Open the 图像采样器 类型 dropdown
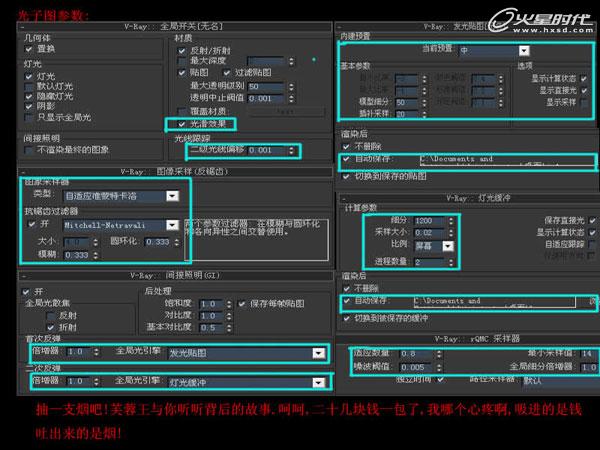Screen dimensions: 600x450 coord(173,196)
